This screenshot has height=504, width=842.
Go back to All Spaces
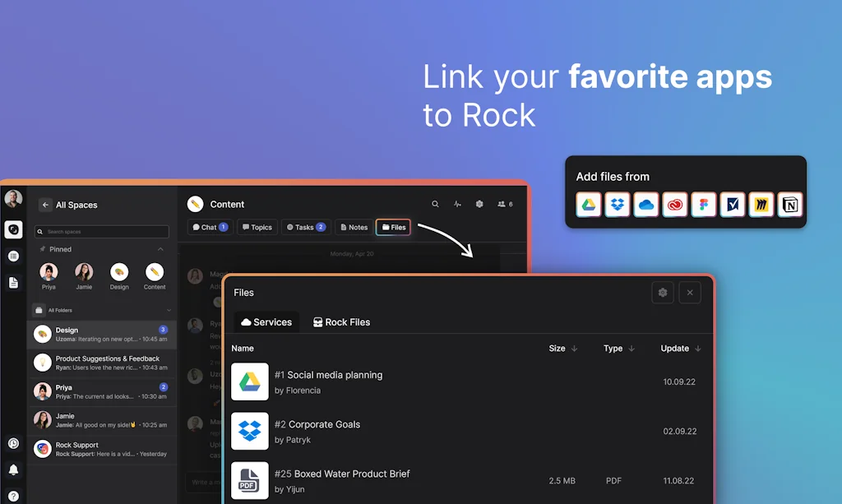click(46, 205)
